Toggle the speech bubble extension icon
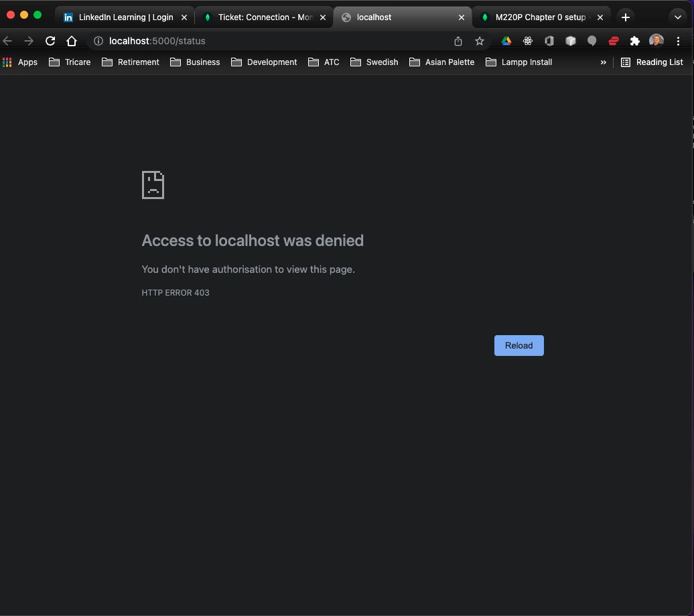Image resolution: width=694 pixels, height=616 pixels. 592,41
